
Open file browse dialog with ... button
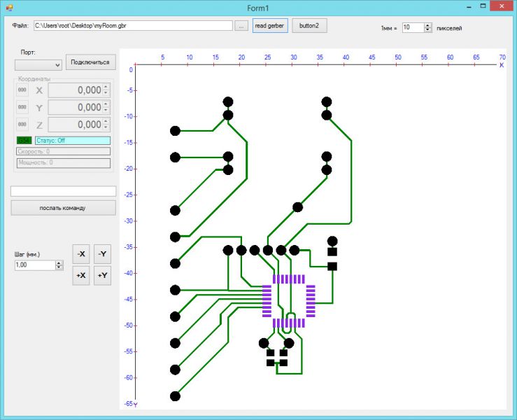241,26
